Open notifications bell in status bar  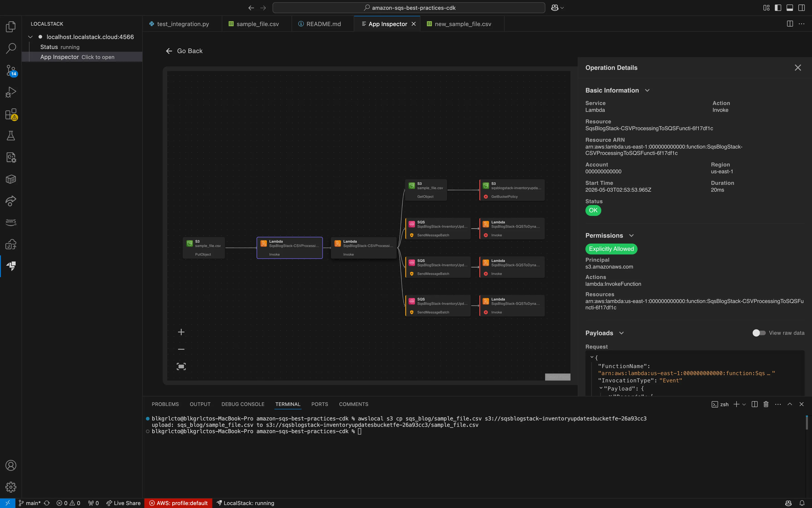pyautogui.click(x=802, y=503)
